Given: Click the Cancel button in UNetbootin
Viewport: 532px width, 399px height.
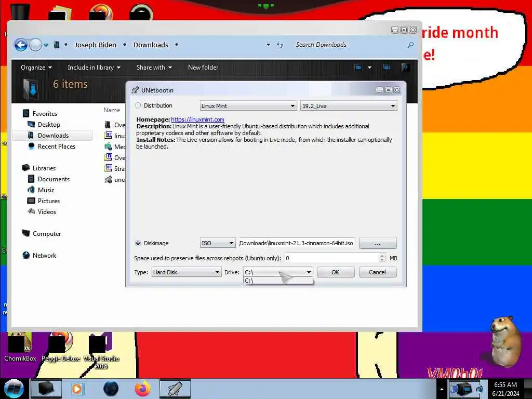Looking at the screenshot, I should pos(377,272).
